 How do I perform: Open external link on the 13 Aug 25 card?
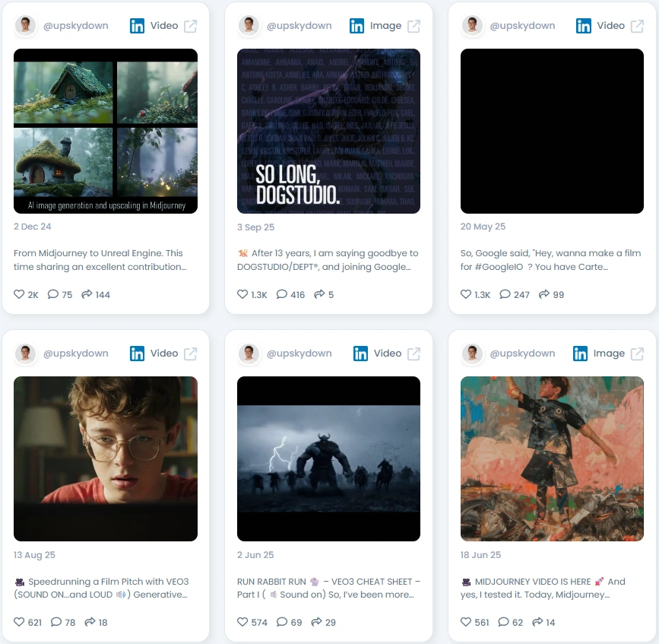coord(190,354)
